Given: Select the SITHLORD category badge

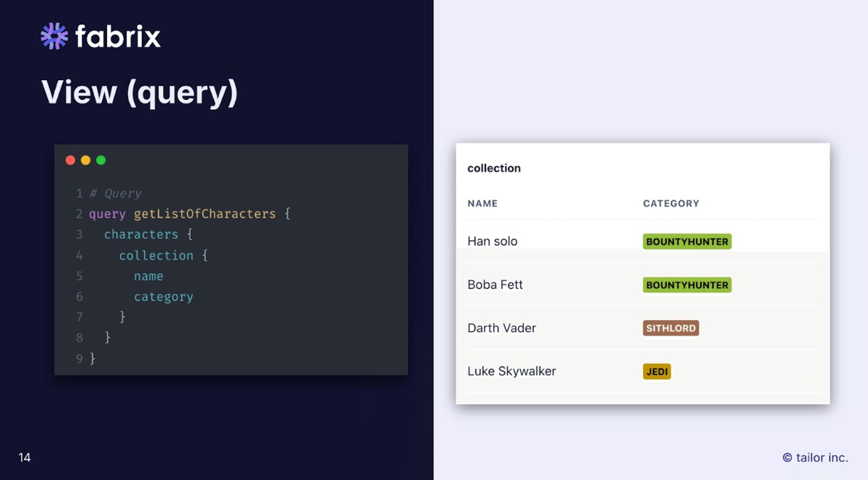Looking at the screenshot, I should click(x=671, y=328).
